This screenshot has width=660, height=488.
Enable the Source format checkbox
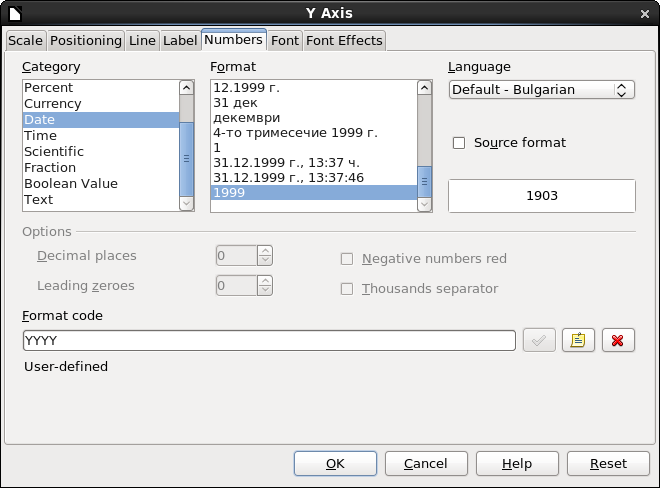pyautogui.click(x=459, y=143)
